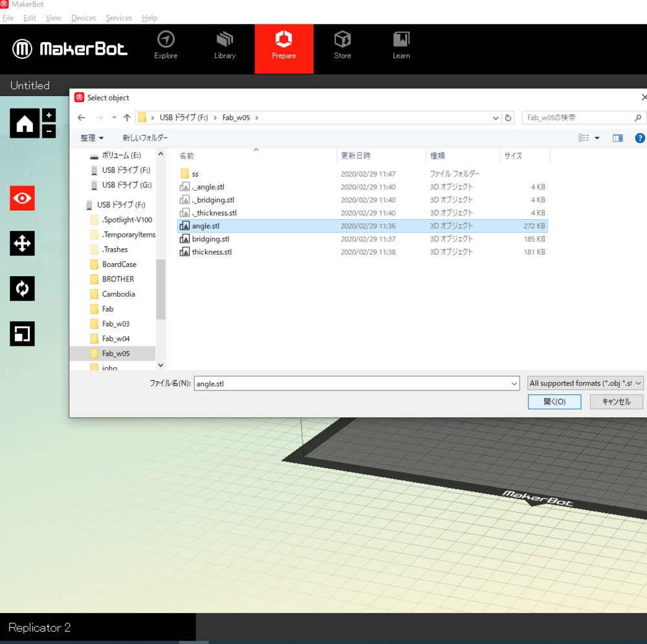Image resolution: width=647 pixels, height=644 pixels.
Task: Sort files by サイズ column header
Action: 525,156
